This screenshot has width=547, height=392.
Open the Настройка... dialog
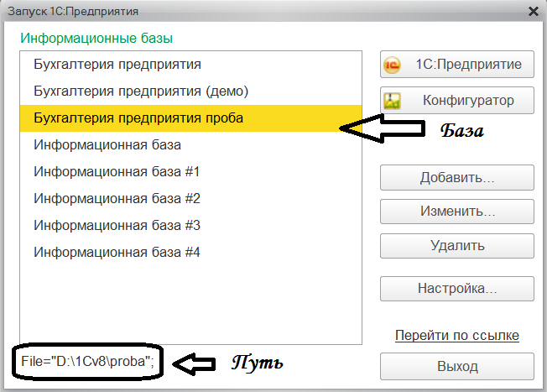(x=457, y=289)
